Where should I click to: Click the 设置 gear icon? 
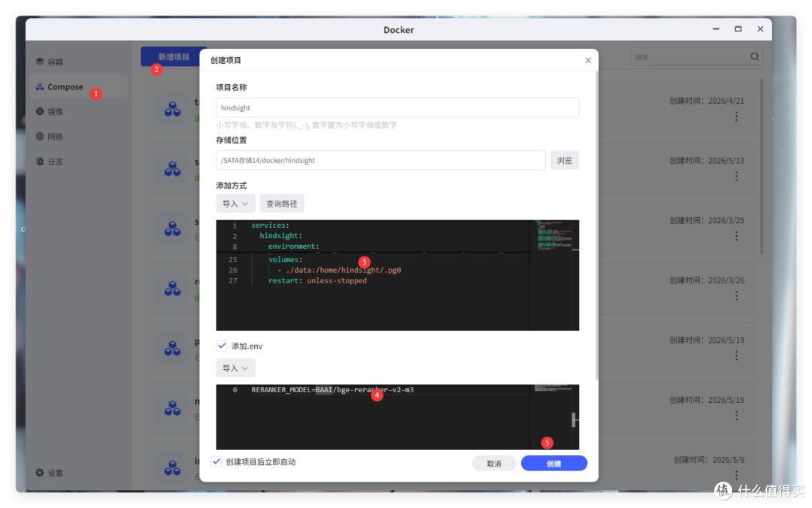40,472
